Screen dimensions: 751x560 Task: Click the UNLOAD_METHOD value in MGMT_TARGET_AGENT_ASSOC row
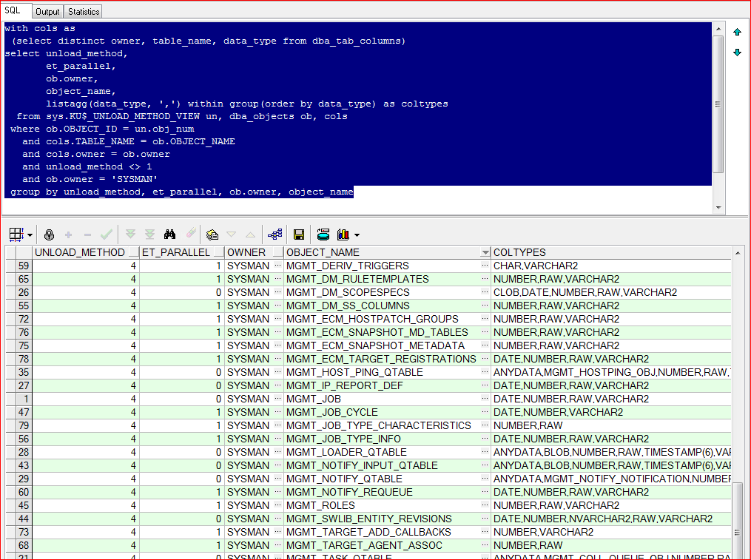[x=86, y=545]
